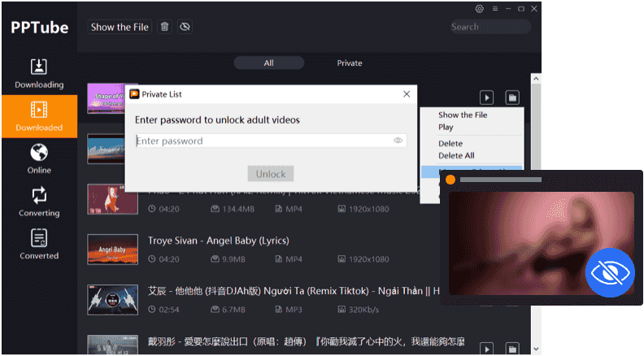644x356 pixels.
Task: Click the Enter password field
Action: [x=271, y=141]
